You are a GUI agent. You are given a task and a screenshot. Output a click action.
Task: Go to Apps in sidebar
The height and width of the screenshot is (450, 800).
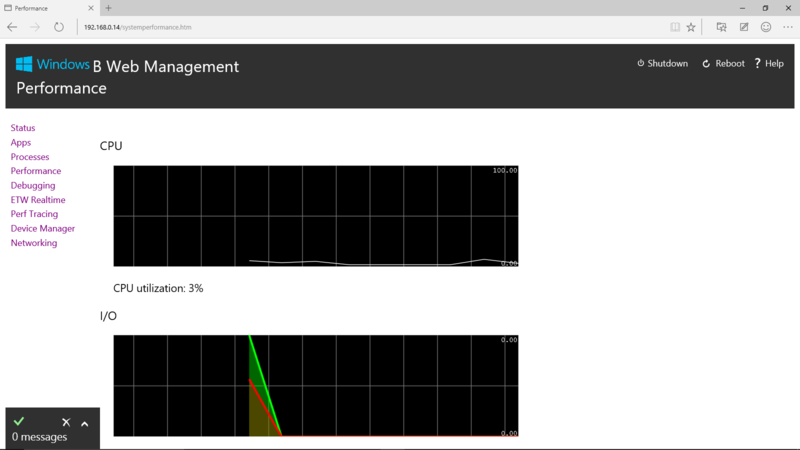pyautogui.click(x=21, y=142)
